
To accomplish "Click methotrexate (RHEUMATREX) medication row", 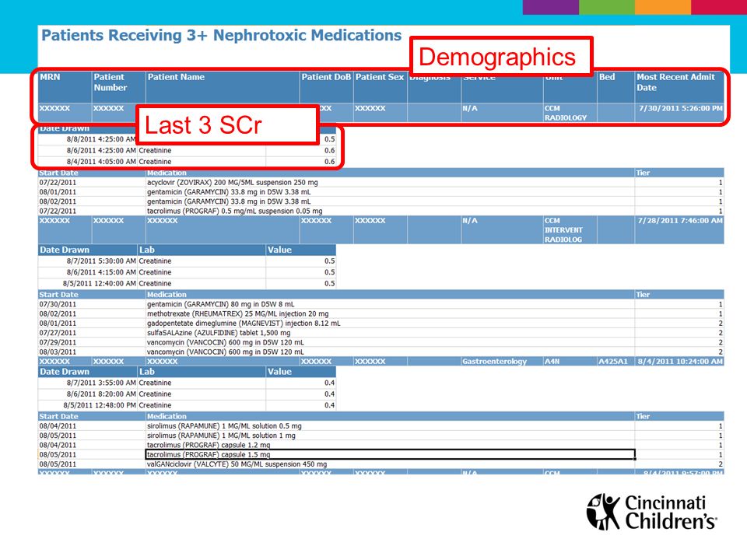I will [381, 313].
